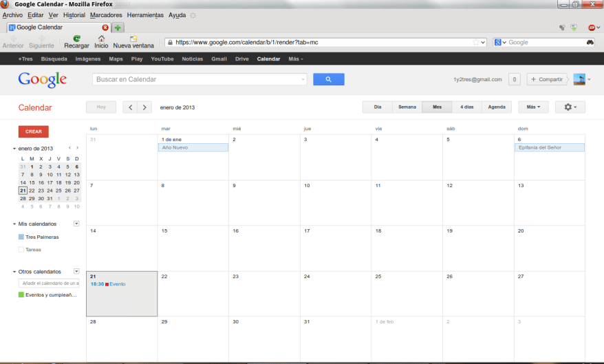This screenshot has height=364, width=604.
Task: Switch to 4 días view
Action: [x=467, y=107]
